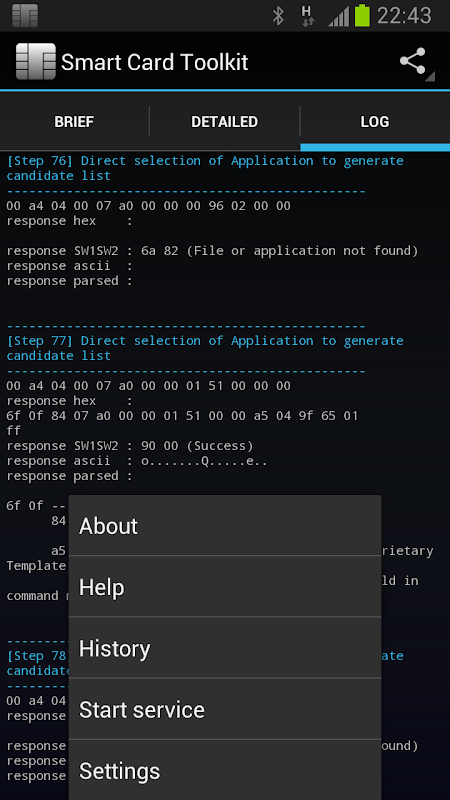Tap the battery indicator icon
450x800 pixels.
tap(362, 15)
